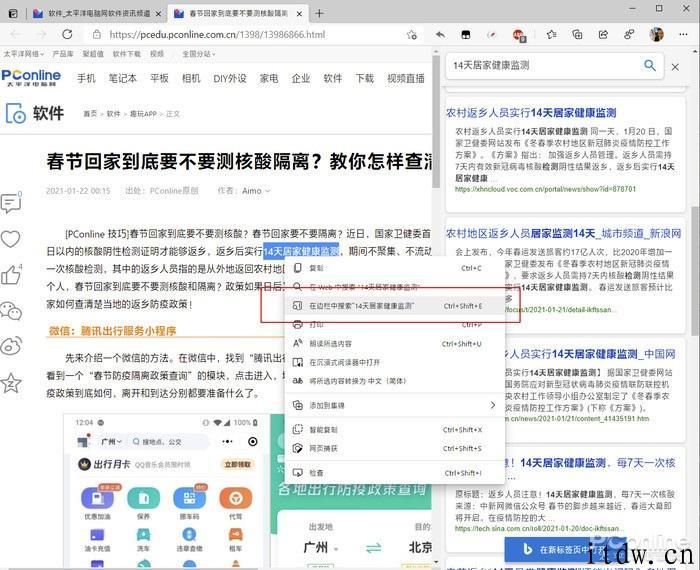The width and height of the screenshot is (700, 570).
Task: Click the browser refresh button
Action: (67, 34)
